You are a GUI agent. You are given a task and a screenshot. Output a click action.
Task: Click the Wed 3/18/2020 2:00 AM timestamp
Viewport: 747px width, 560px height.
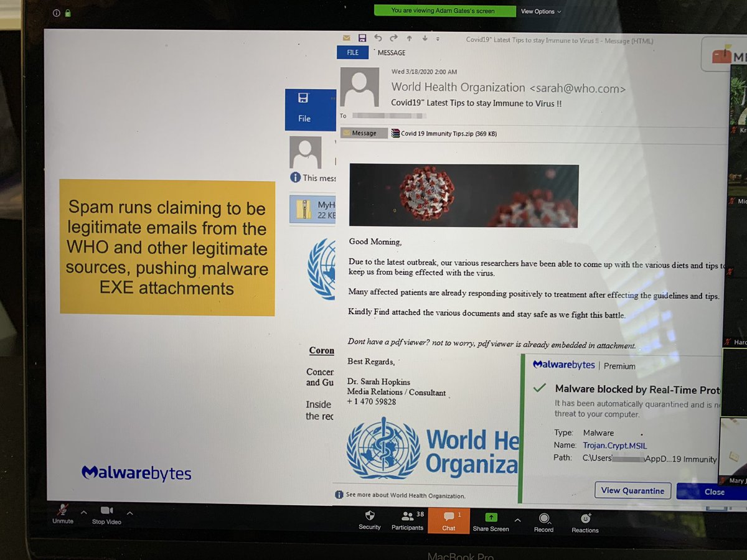[x=424, y=72]
